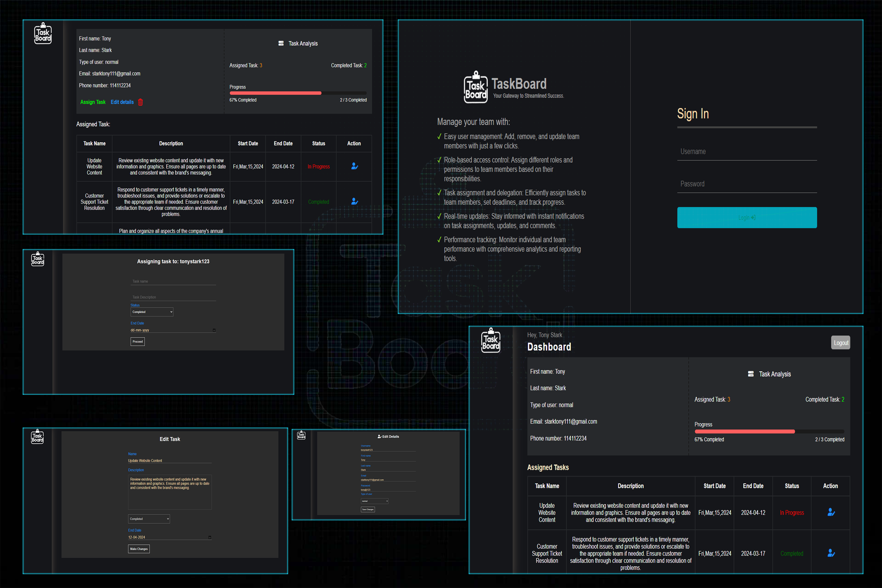This screenshot has height=588, width=882.
Task: Click the Status column header in the Dashboard table
Action: pos(792,486)
